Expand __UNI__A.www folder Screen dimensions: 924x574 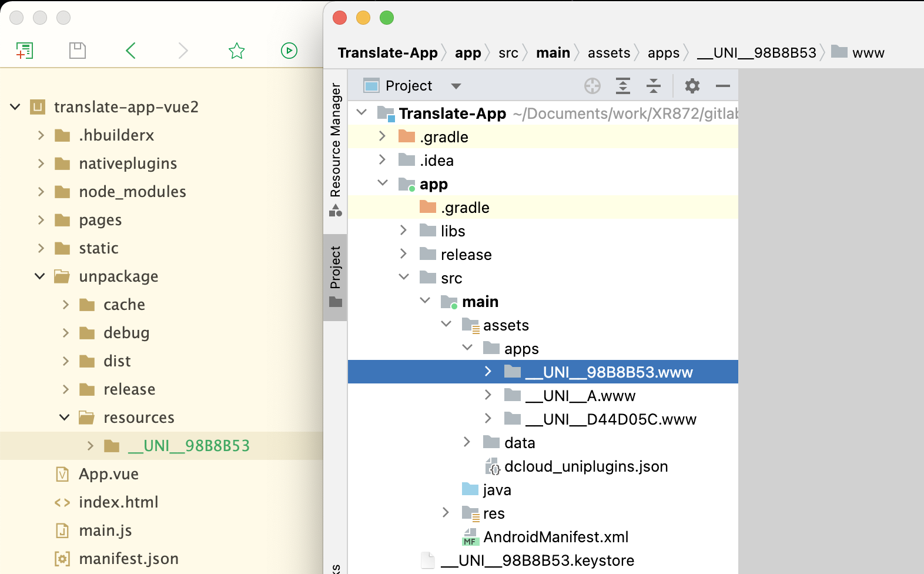[488, 395]
